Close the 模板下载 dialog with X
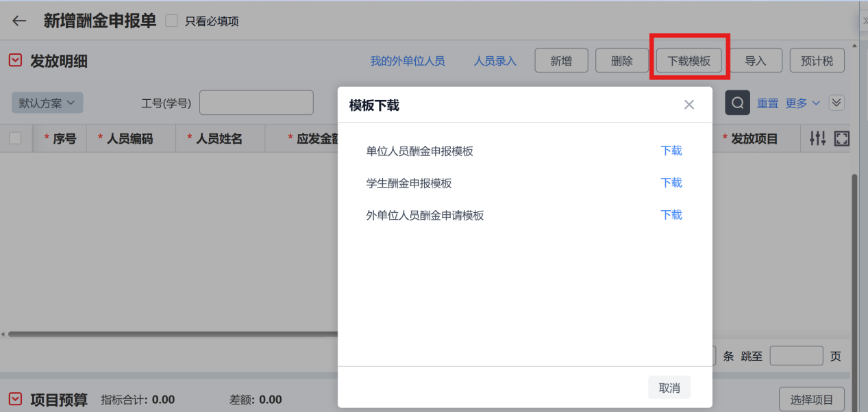 tap(689, 105)
